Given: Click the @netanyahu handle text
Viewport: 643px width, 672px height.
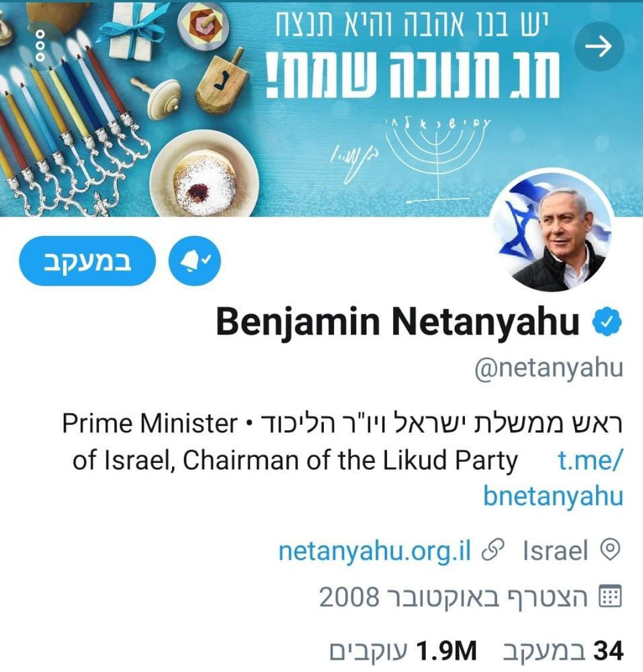Looking at the screenshot, I should (x=548, y=368).
